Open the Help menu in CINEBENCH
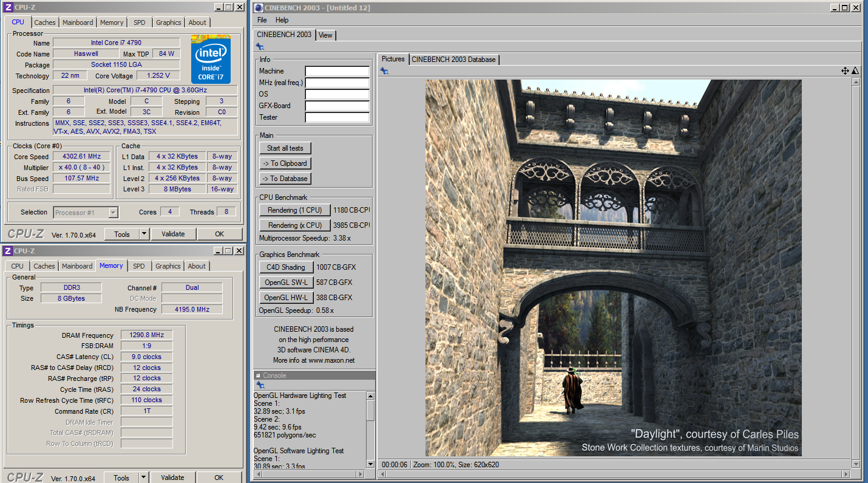Image resolution: width=868 pixels, height=483 pixels. [282, 20]
